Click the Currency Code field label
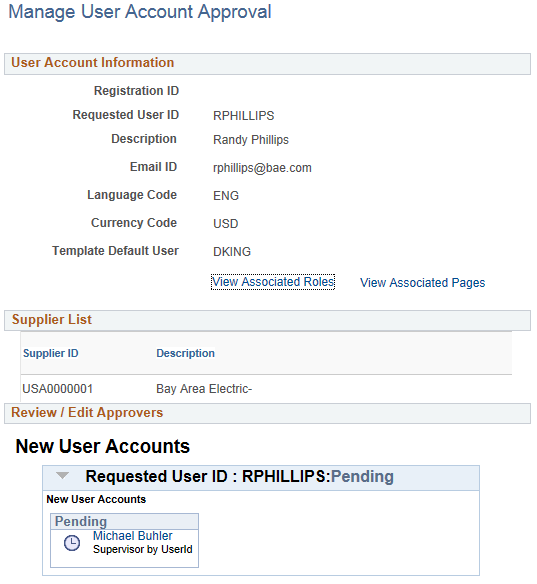This screenshot has width=537, height=584. (x=134, y=223)
